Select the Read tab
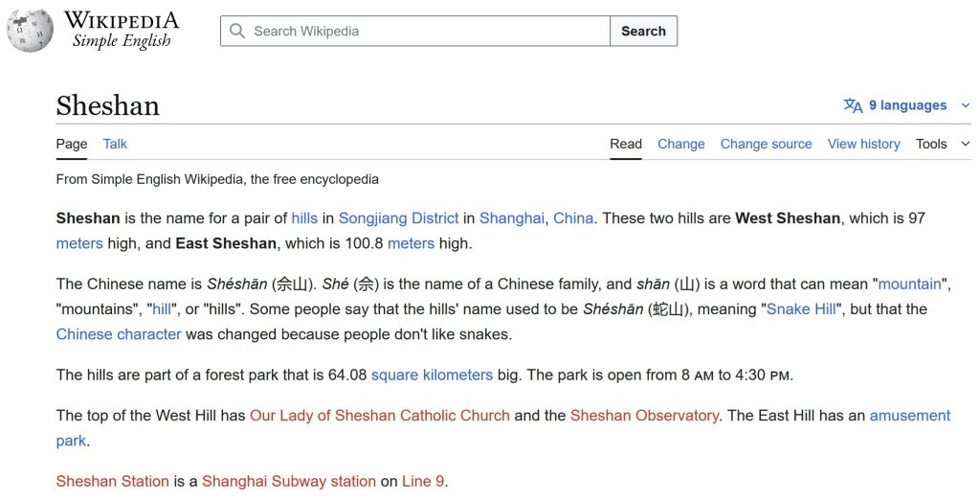 click(626, 144)
